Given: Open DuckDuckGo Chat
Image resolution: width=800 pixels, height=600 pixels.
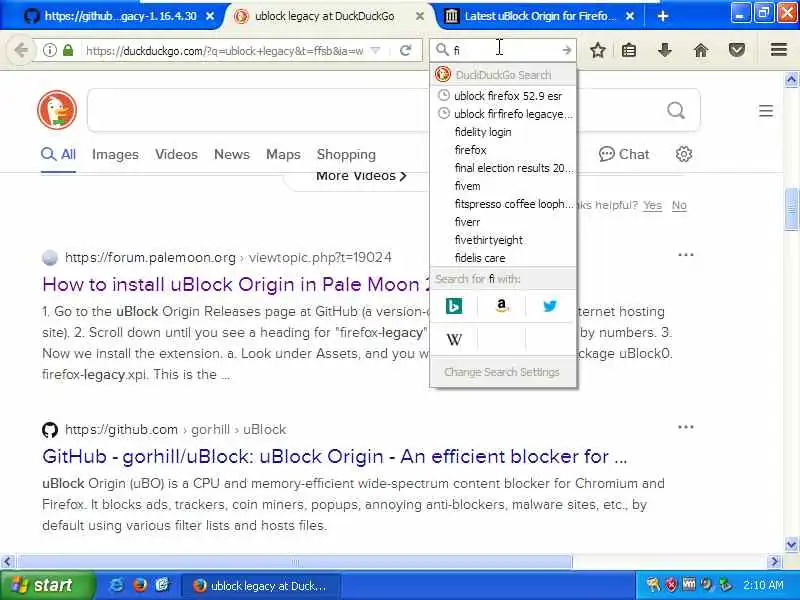Looking at the screenshot, I should (624, 154).
